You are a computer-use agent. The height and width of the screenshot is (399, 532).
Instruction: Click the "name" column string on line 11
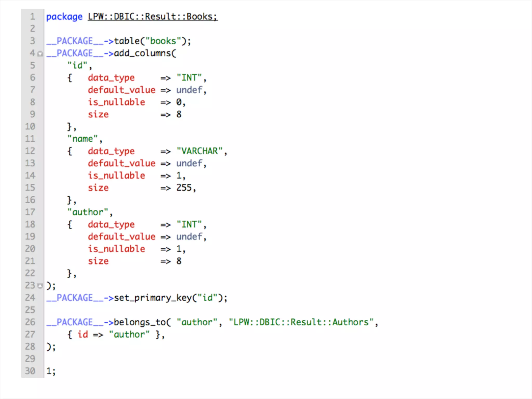pos(82,139)
